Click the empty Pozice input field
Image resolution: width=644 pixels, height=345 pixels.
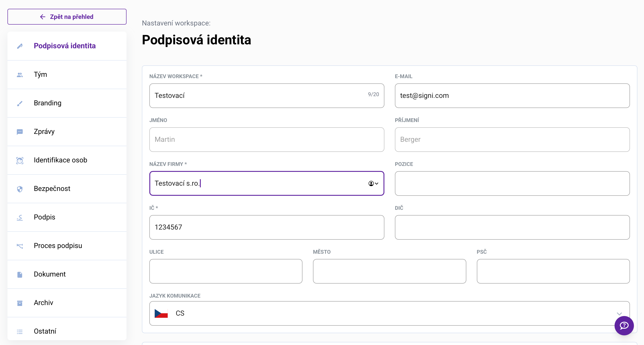512,183
